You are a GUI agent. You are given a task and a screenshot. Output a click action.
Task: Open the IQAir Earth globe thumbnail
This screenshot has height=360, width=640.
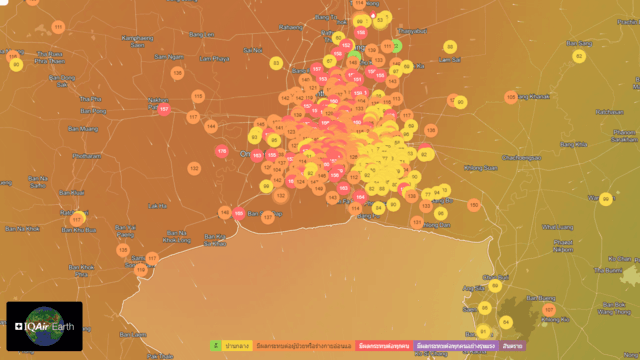tap(44, 326)
